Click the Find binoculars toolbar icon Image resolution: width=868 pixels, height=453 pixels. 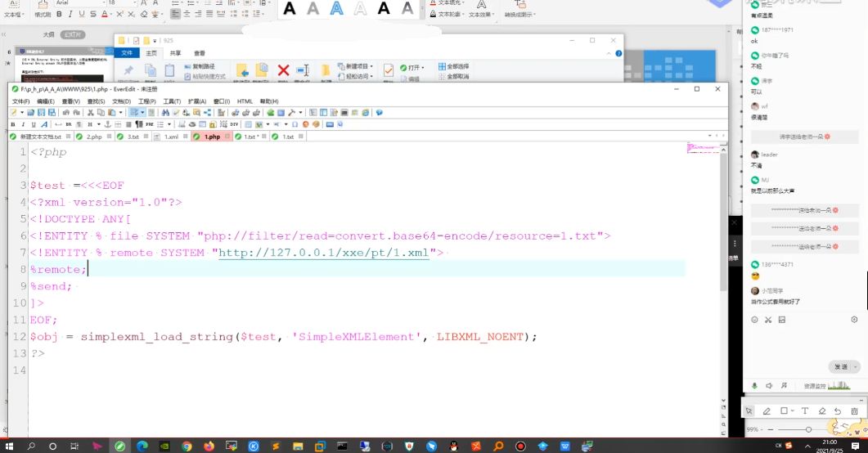tap(165, 112)
